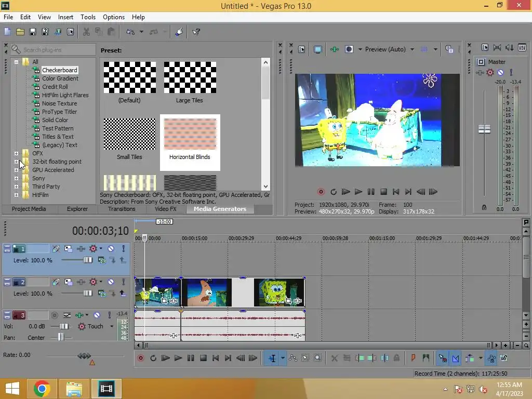532x399 pixels.
Task: Switch to the Project Media tab
Action: [x=29, y=209]
